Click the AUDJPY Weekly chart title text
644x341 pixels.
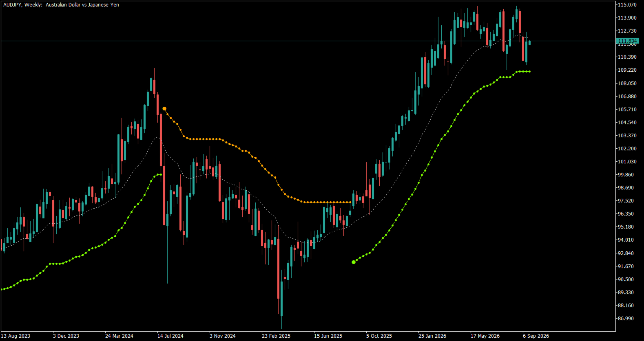tap(61, 5)
